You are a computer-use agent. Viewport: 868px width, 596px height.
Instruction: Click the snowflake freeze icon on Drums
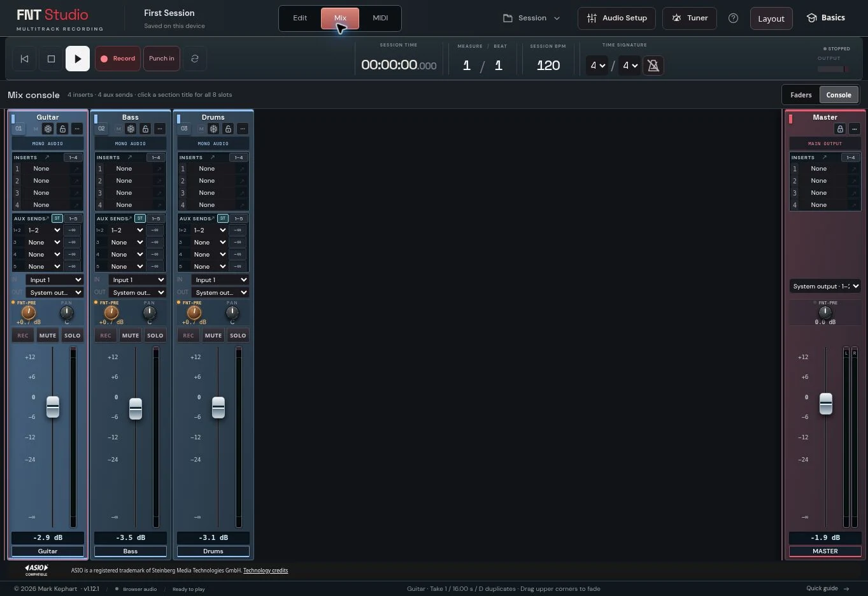(x=213, y=129)
